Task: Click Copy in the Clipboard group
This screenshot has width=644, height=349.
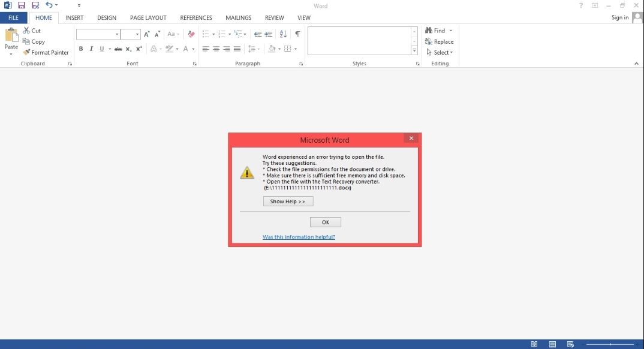Action: pos(34,41)
